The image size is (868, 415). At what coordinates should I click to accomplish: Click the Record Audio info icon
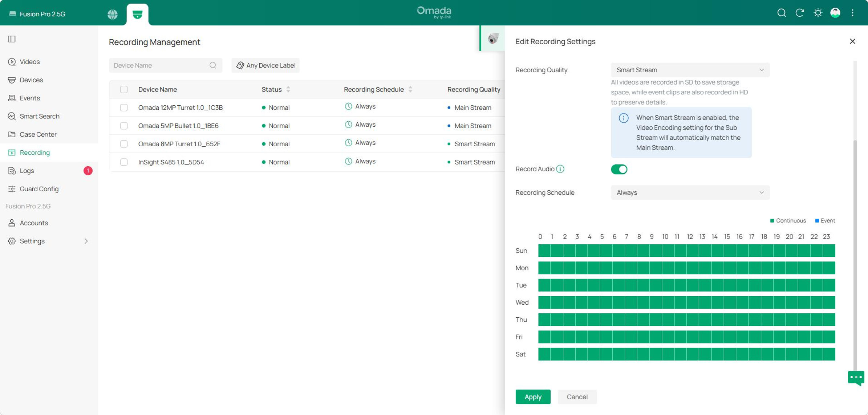(x=560, y=169)
